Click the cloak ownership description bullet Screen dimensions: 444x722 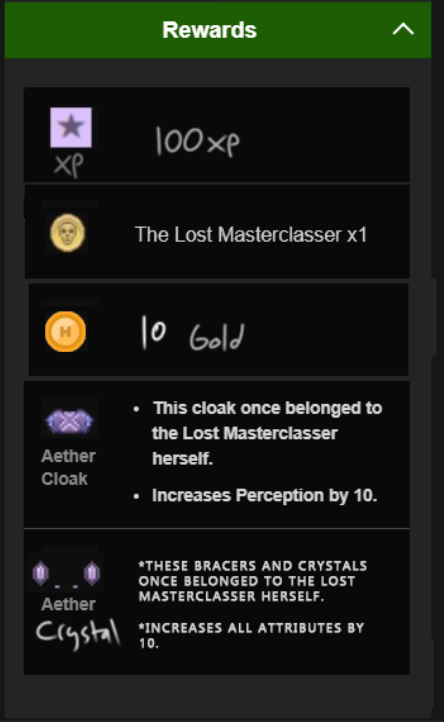tap(267, 433)
